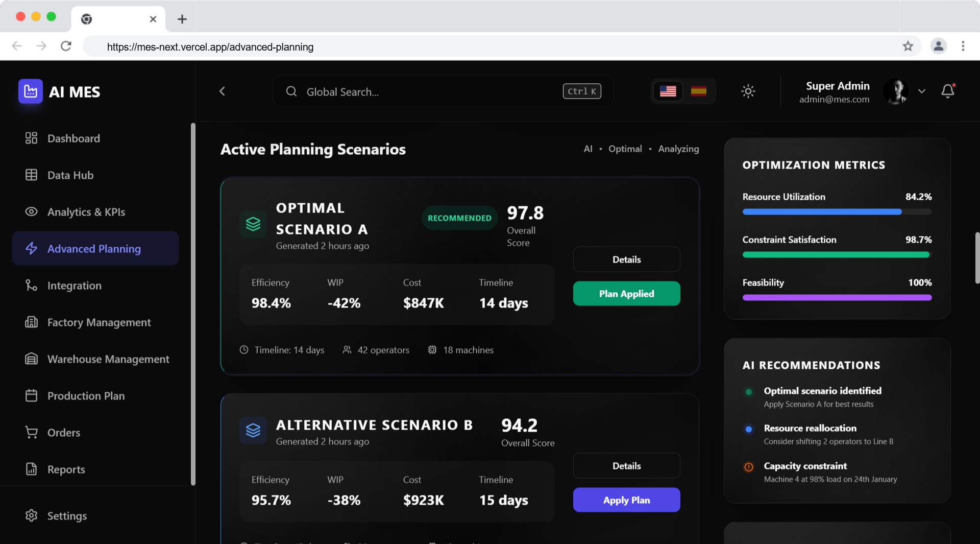980x544 pixels.
Task: Open Details for Alternative Scenario B
Action: pyautogui.click(x=626, y=466)
